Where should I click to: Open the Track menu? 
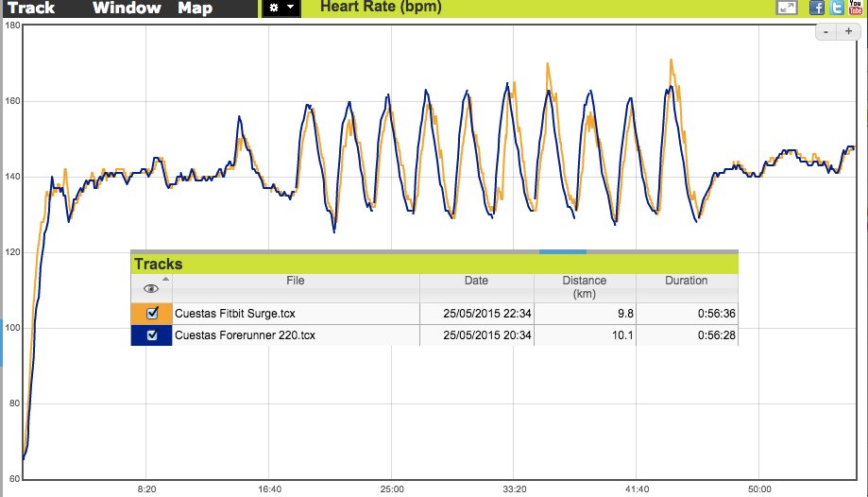pyautogui.click(x=31, y=8)
